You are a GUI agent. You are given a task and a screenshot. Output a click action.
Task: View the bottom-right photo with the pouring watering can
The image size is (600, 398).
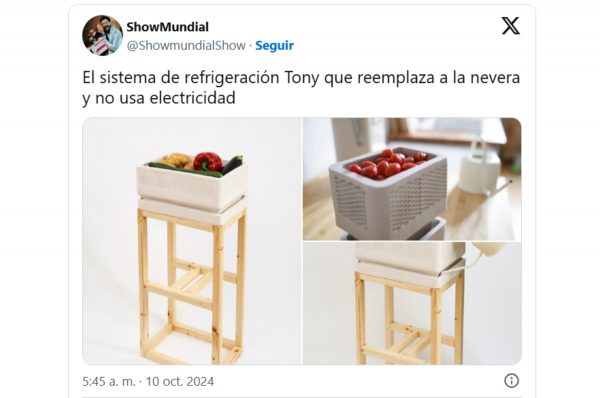[x=412, y=303]
